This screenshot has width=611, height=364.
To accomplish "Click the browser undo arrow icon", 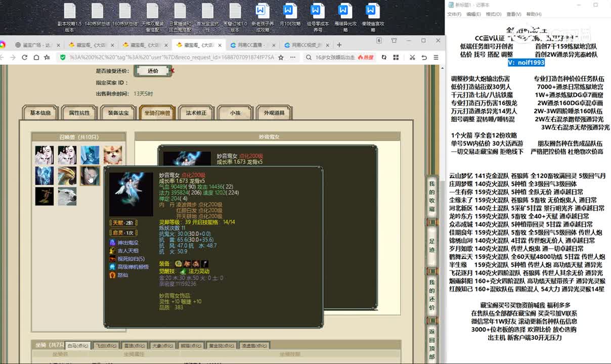I will pos(424,58).
